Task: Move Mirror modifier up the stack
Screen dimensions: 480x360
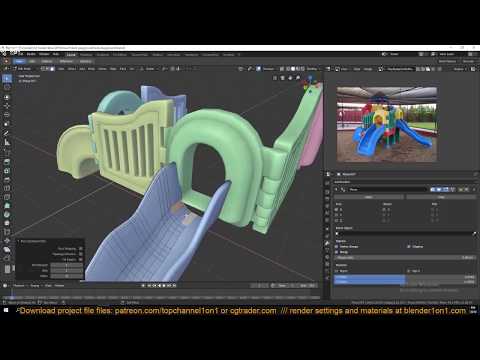Action: coord(460,189)
